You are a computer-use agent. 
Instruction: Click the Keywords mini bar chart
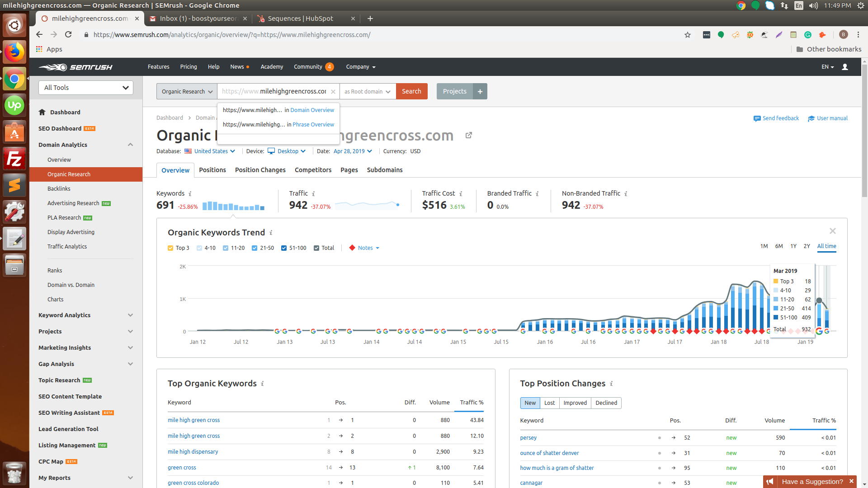(233, 206)
